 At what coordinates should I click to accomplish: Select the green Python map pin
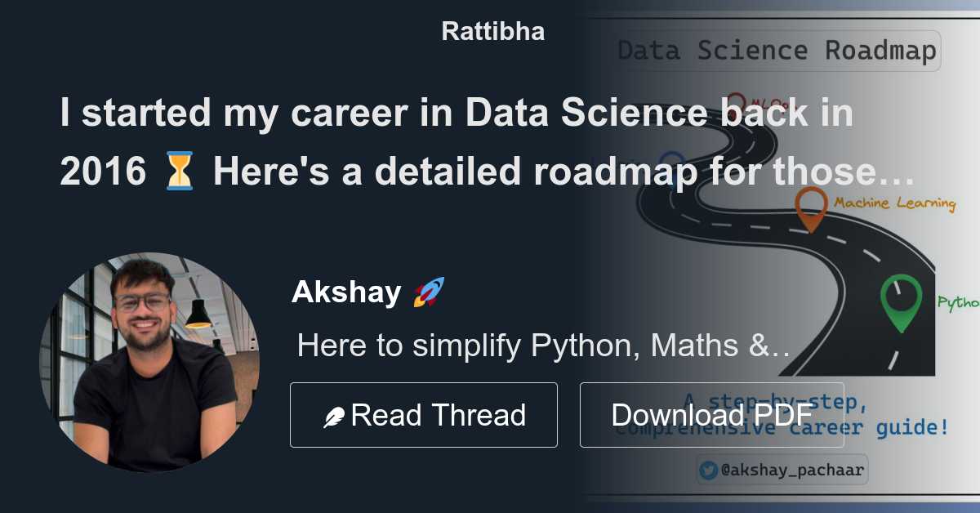(901, 298)
